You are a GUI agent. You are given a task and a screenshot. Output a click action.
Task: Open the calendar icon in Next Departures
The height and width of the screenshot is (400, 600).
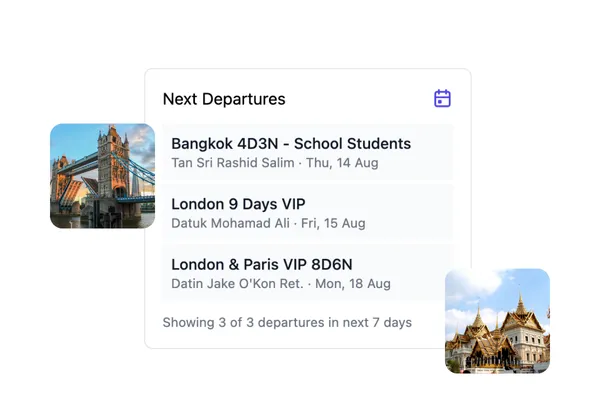(x=442, y=98)
